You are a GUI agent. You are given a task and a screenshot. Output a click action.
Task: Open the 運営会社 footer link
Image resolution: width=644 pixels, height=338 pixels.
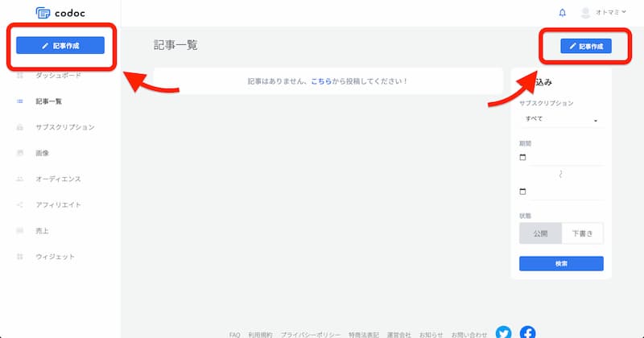(x=398, y=335)
